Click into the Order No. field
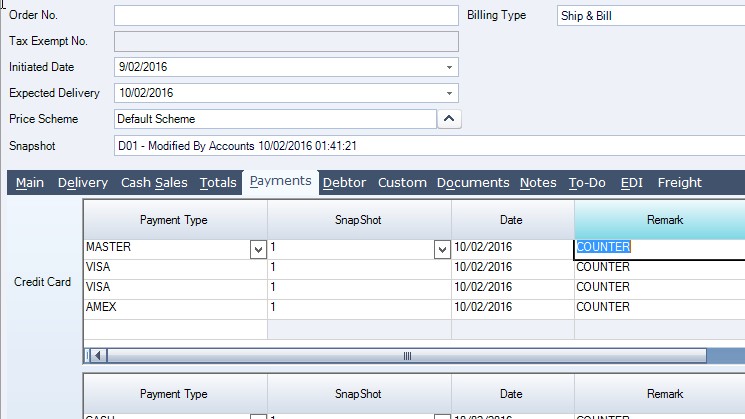745x419 pixels. [286, 15]
